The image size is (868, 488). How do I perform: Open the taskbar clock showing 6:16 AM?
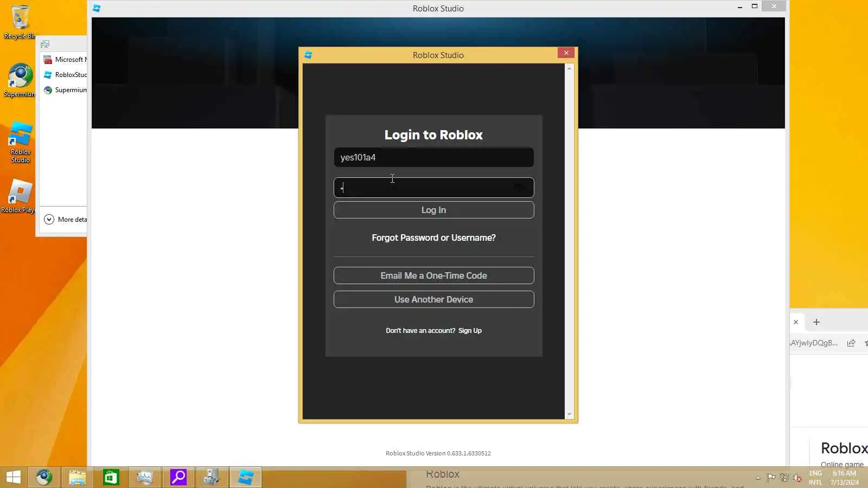pyautogui.click(x=845, y=478)
